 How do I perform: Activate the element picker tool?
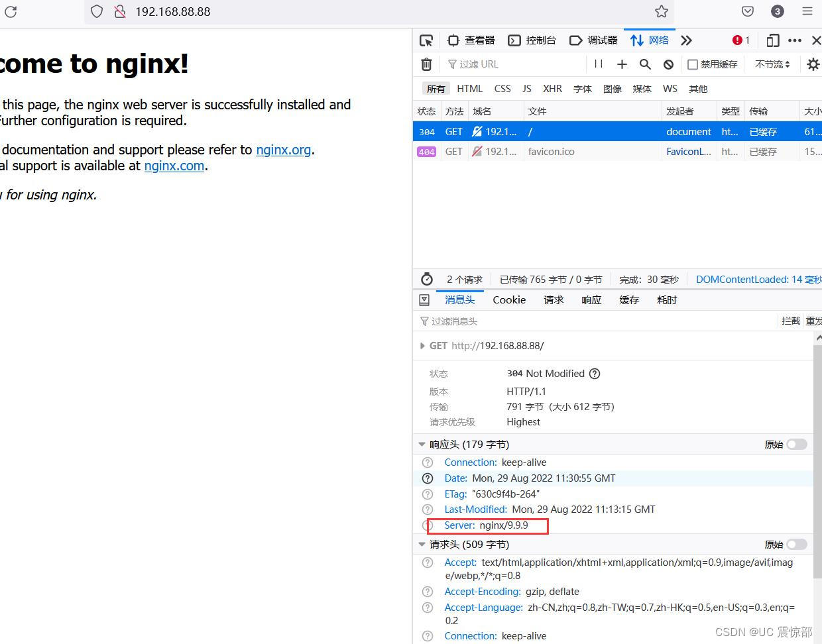click(426, 40)
